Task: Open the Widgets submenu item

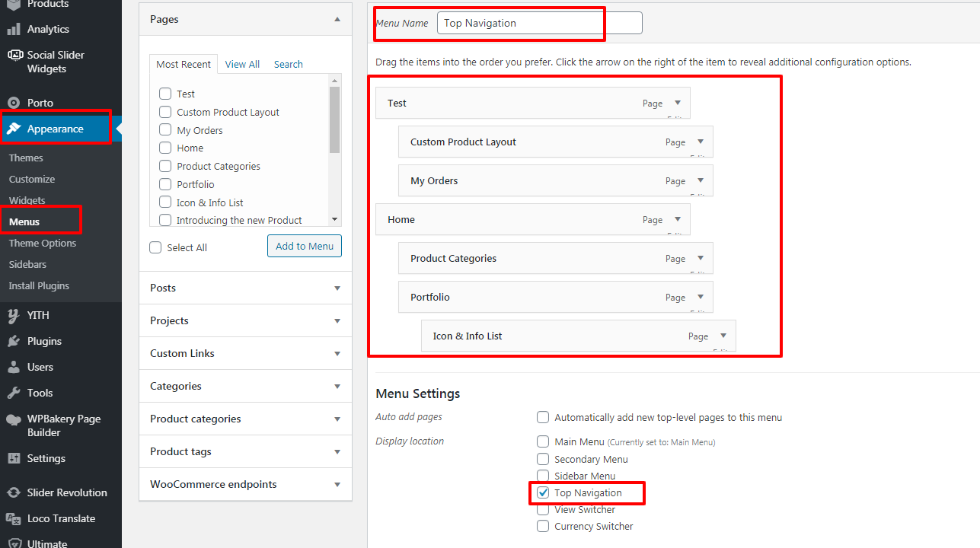Action: 27,200
